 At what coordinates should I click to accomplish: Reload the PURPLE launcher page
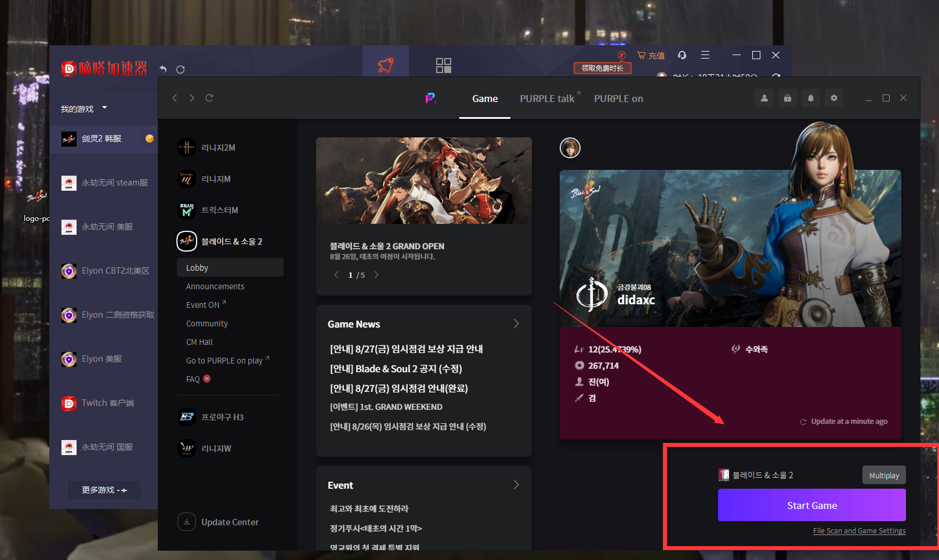(209, 98)
